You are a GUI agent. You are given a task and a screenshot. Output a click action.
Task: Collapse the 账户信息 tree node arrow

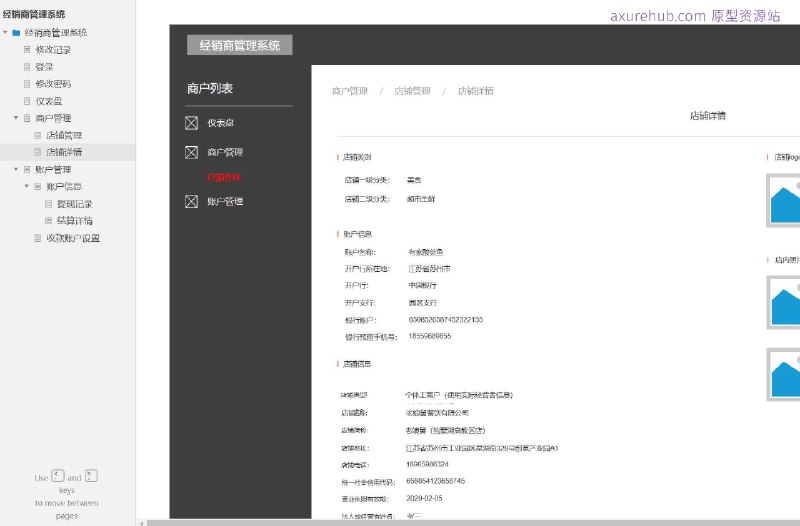[27, 186]
